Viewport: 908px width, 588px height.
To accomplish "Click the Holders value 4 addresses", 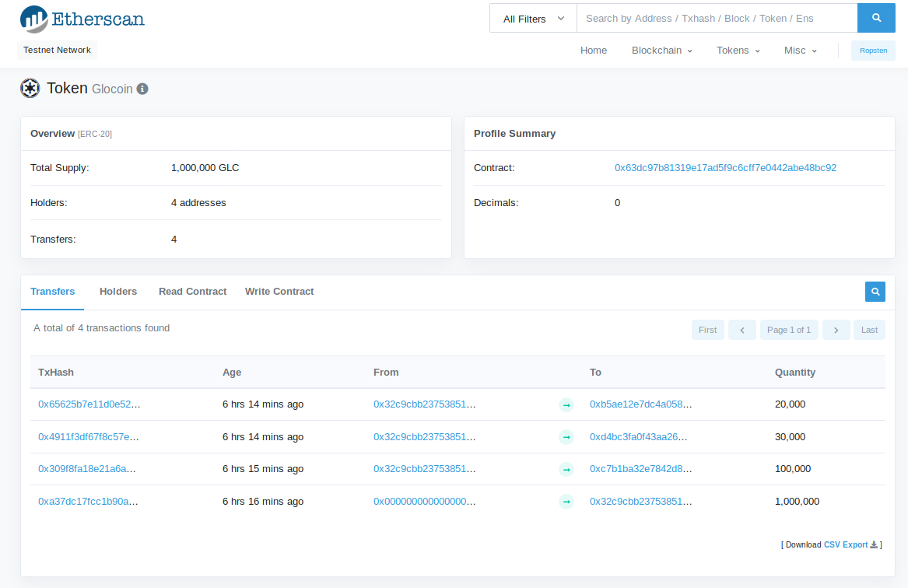I will (198, 203).
